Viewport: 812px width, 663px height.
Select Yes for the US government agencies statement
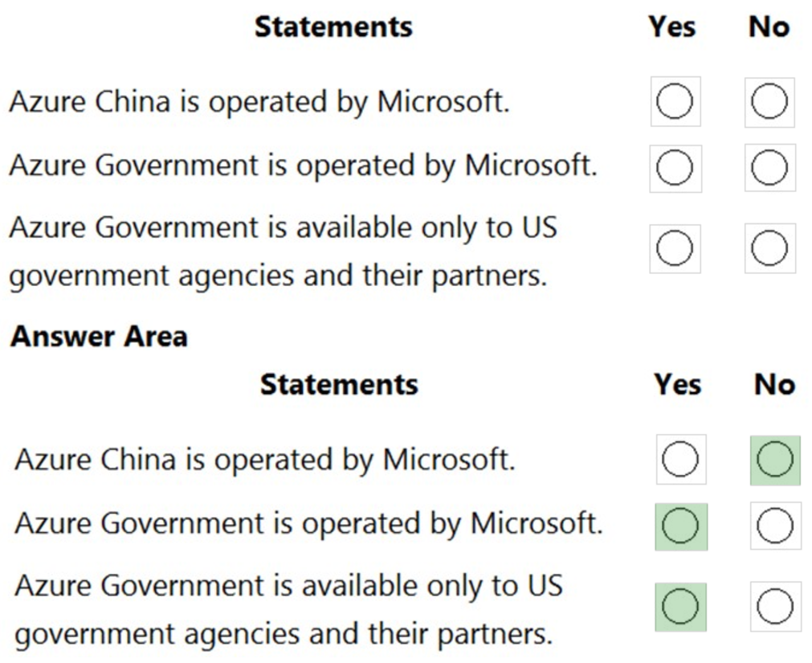coord(675,248)
